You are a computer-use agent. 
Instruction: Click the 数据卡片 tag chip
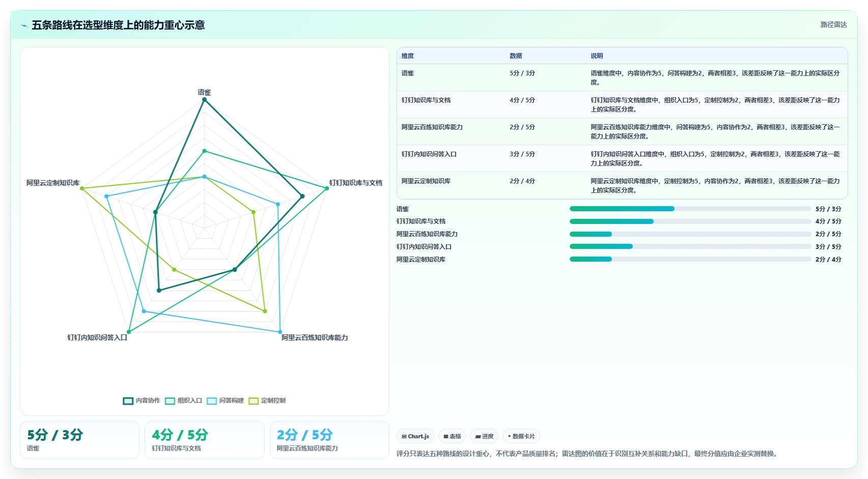click(x=521, y=436)
